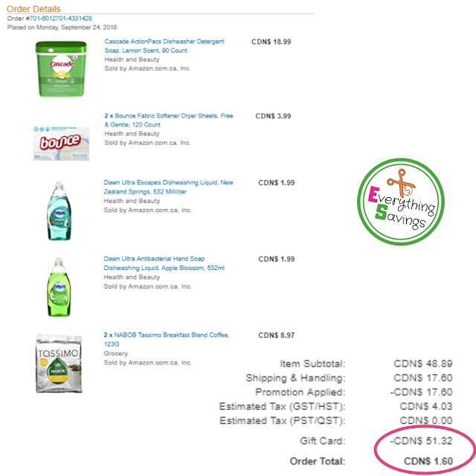Open the Bounce Fabric Softener Dryer Sheets link
Image resolution: width=476 pixels, height=476 pixels.
169,120
